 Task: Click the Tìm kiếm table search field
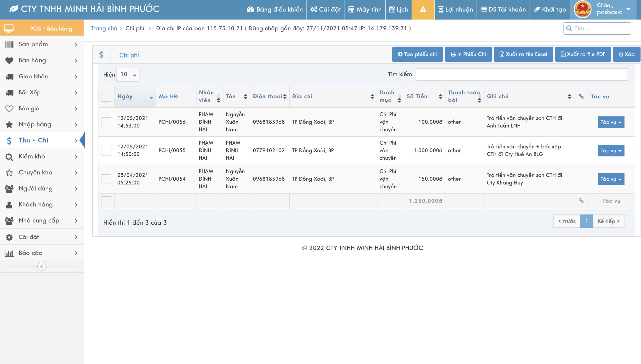tap(522, 74)
